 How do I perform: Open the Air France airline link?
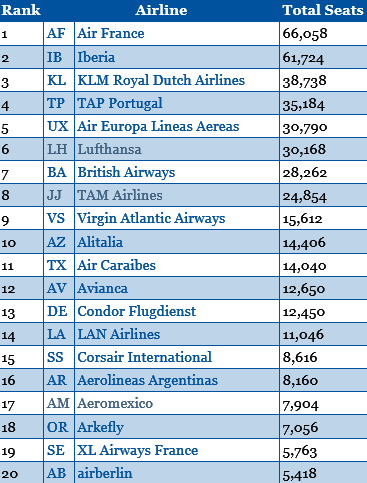click(x=111, y=33)
